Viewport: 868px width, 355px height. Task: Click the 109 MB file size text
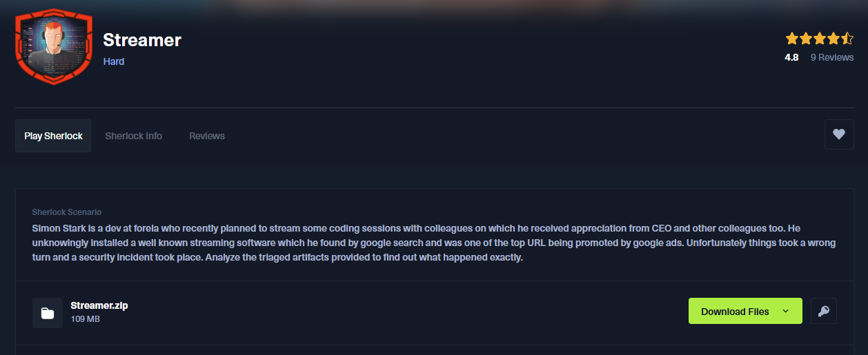(86, 319)
